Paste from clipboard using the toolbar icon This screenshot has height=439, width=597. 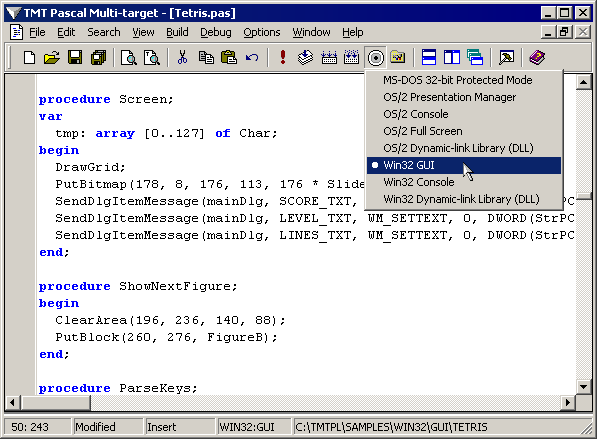click(229, 58)
